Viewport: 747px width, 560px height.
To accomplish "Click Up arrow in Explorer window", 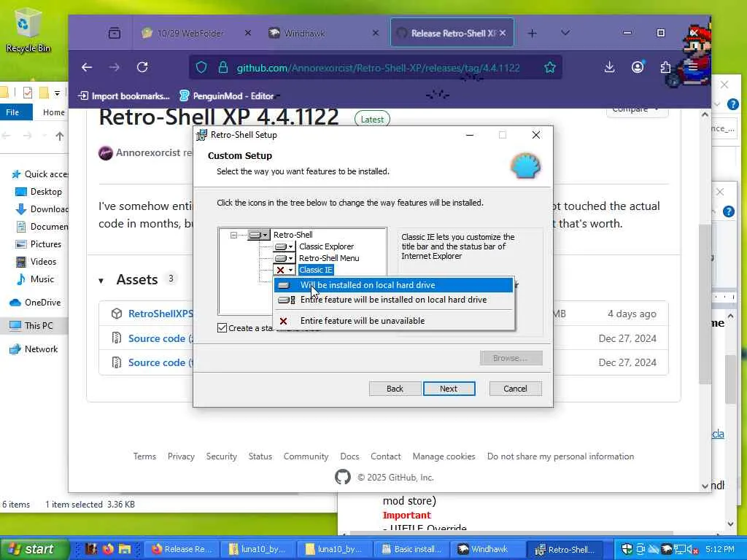I will click(60, 136).
